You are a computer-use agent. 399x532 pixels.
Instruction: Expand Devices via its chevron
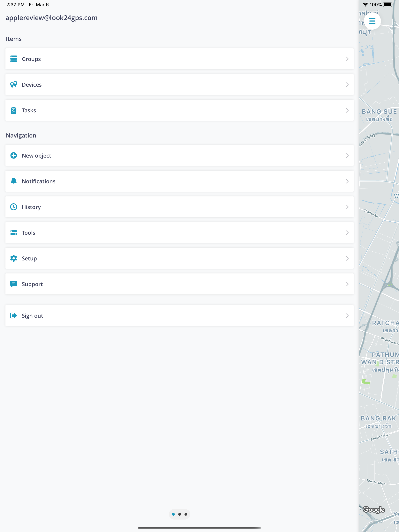click(x=347, y=85)
